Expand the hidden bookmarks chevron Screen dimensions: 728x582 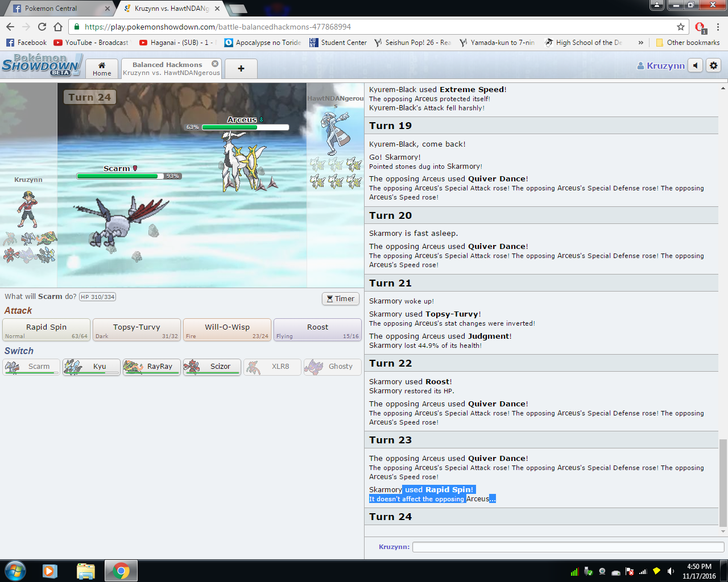coord(641,43)
